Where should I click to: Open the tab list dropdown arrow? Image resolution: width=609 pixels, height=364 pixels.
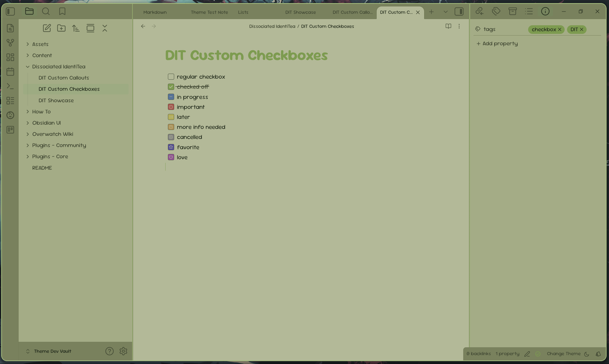pos(446,12)
